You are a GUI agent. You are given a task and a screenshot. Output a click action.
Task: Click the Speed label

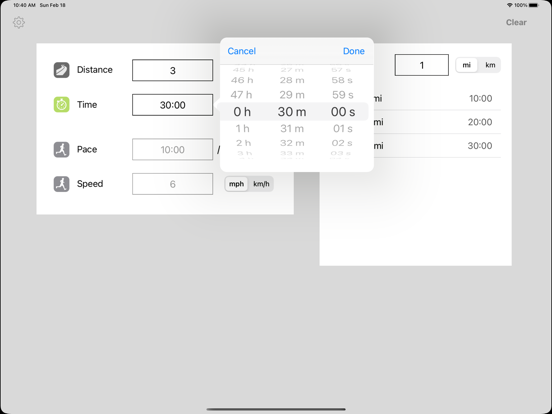(x=90, y=184)
